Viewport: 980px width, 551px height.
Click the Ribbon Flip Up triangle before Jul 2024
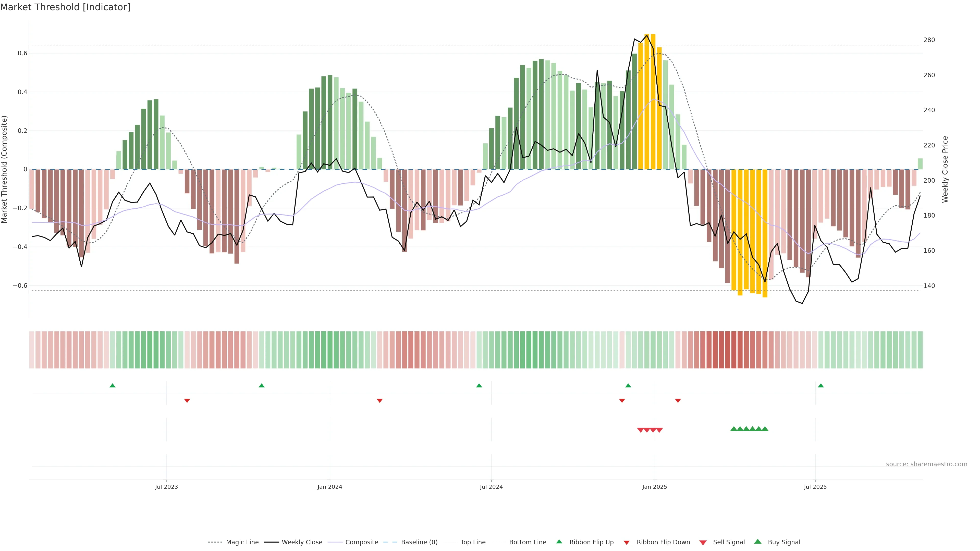(x=479, y=386)
